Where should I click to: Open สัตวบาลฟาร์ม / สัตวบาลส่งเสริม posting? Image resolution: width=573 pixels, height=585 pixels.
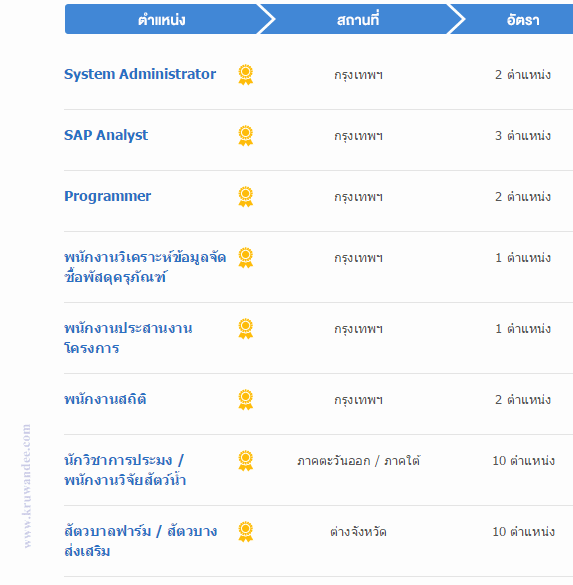[141, 541]
